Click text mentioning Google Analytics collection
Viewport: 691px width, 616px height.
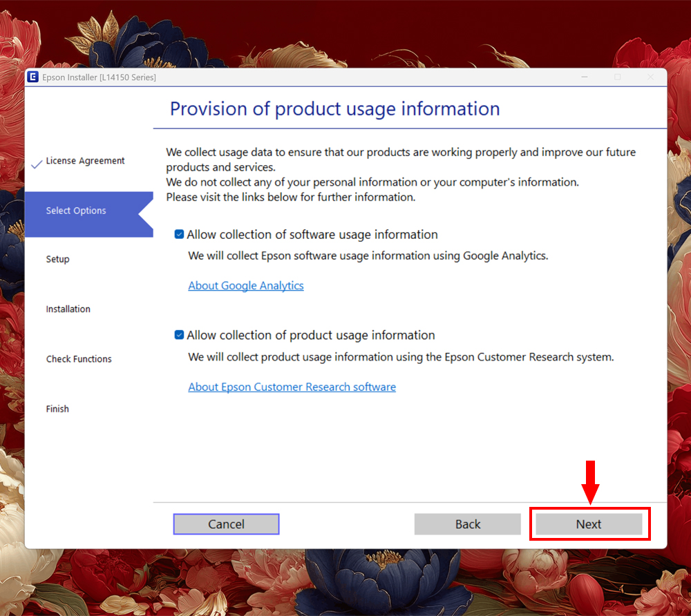[368, 256]
